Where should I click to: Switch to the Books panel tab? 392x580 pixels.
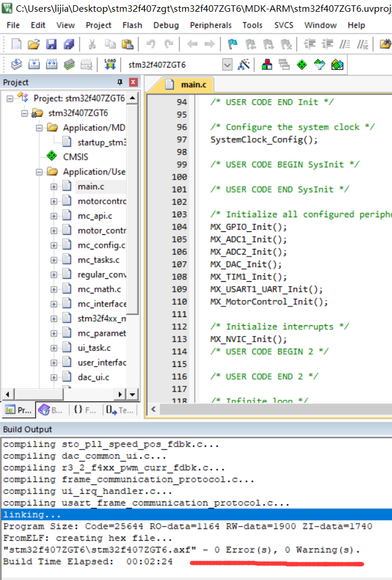(x=52, y=410)
